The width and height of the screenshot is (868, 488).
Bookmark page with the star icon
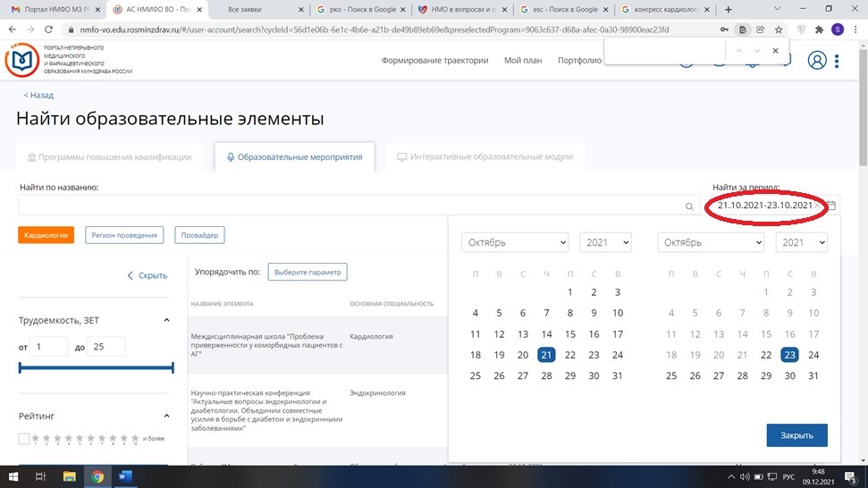pyautogui.click(x=776, y=29)
